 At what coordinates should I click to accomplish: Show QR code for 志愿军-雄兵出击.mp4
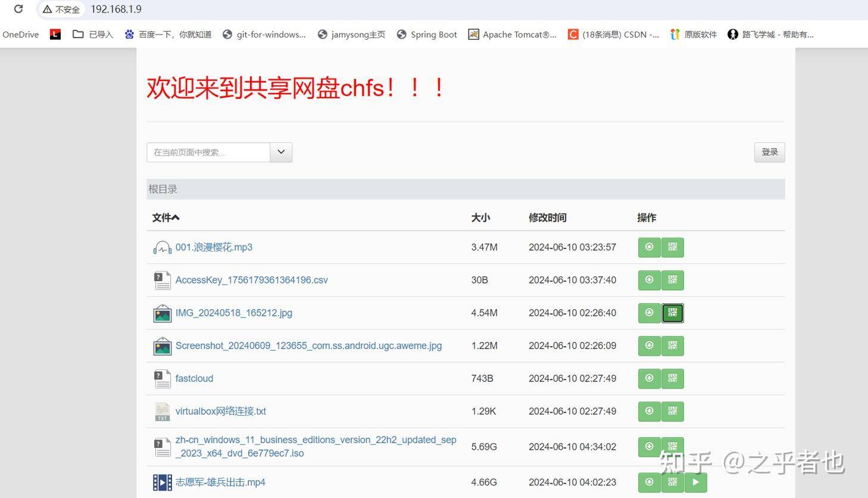click(673, 483)
